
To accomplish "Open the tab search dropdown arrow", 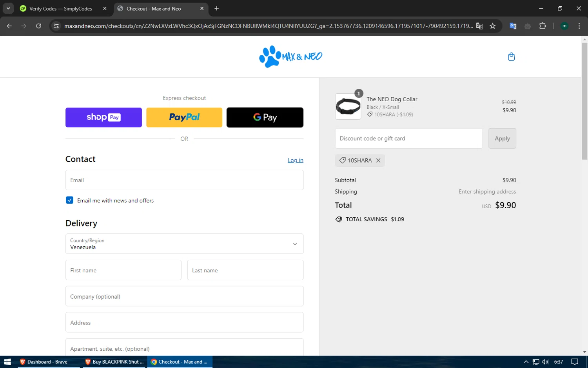I will tap(8, 9).
